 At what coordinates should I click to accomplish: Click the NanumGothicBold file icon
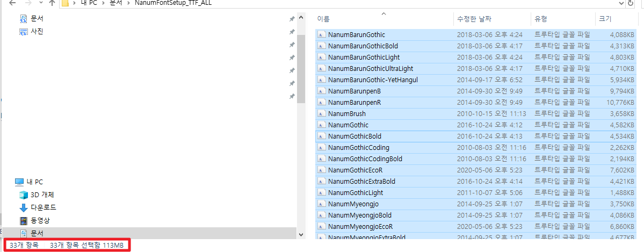pos(322,136)
